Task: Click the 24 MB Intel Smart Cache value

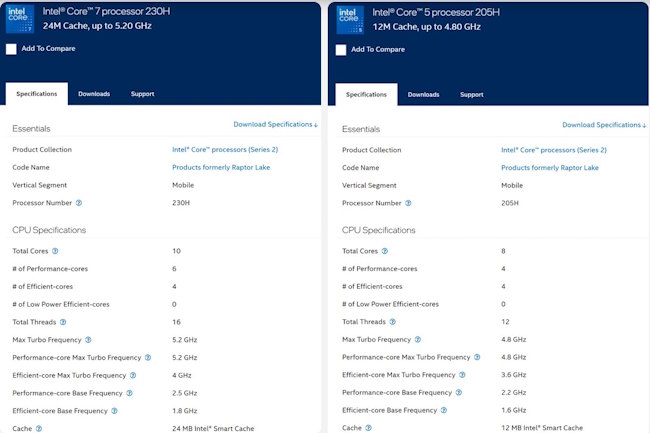Action: coord(213,428)
